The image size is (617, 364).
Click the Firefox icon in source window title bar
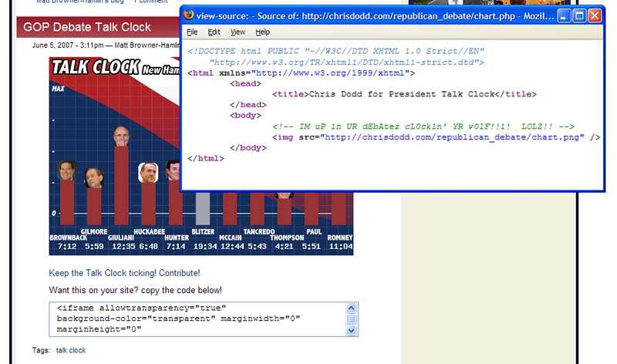pos(189,15)
